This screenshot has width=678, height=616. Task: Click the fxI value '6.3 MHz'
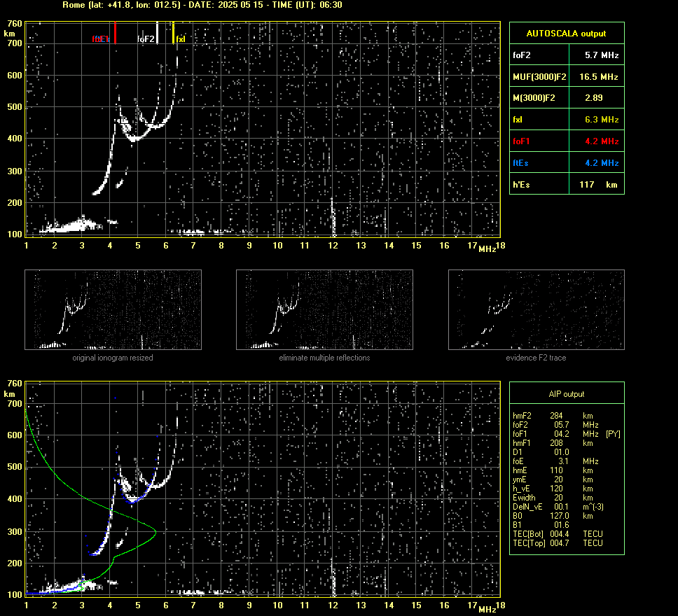602,119
